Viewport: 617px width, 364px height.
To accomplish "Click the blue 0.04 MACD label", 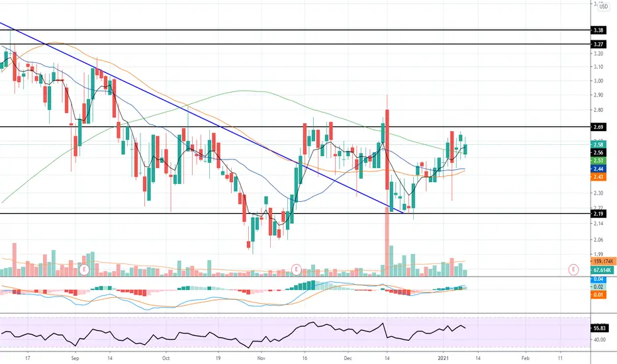I will [x=598, y=279].
